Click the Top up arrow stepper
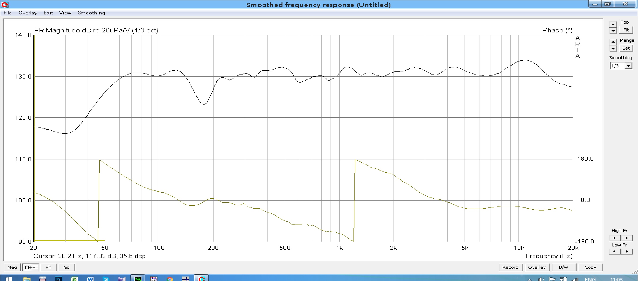 coord(613,24)
